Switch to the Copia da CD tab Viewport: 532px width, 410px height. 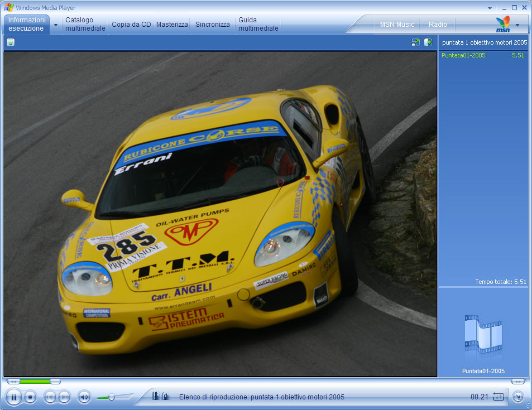tap(131, 25)
